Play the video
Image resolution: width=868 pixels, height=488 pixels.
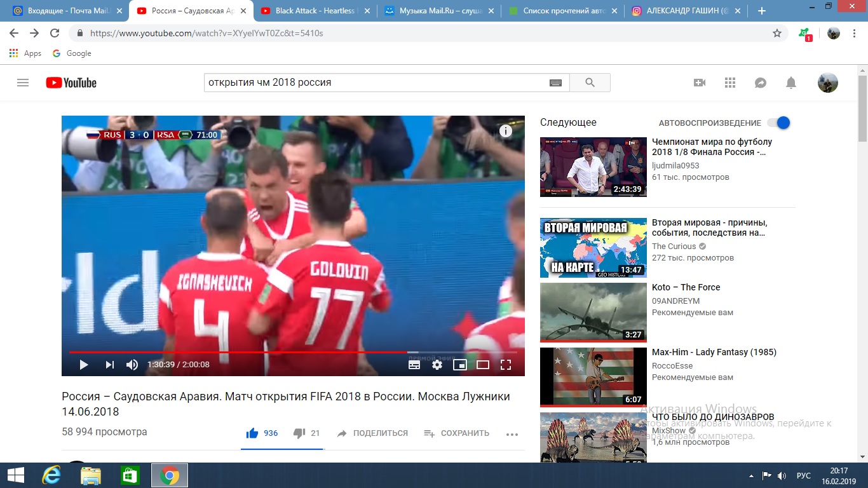point(83,365)
